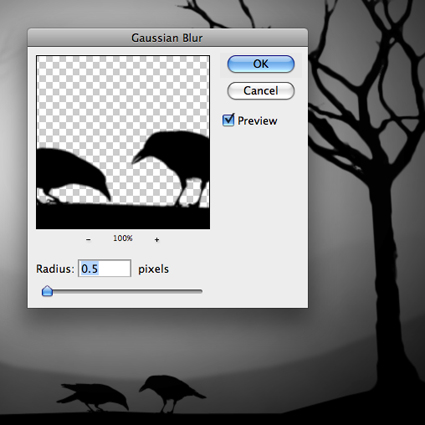Click the Gaussian Blur dialog title bar
Viewport: 425px width, 425px height.
pyautogui.click(x=167, y=38)
